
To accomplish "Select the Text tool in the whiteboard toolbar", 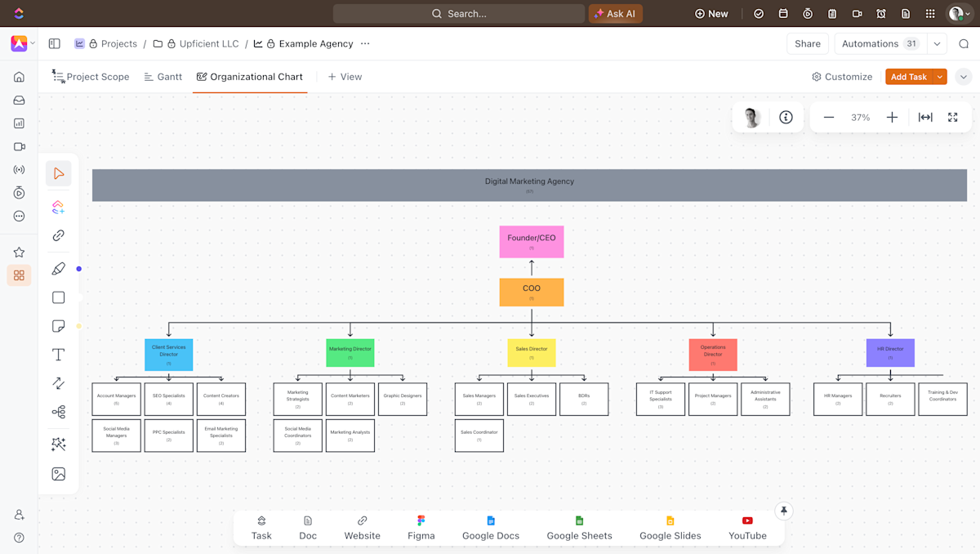I will (x=58, y=354).
